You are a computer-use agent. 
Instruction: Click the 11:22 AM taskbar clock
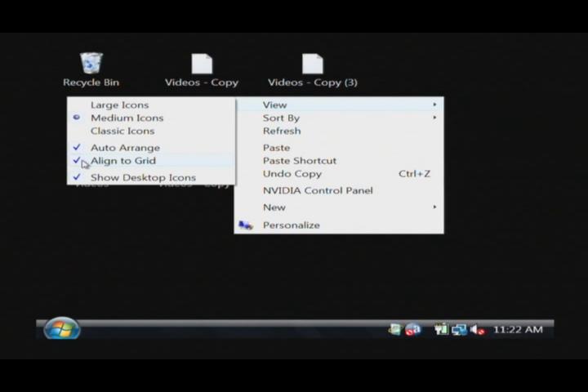coord(518,330)
